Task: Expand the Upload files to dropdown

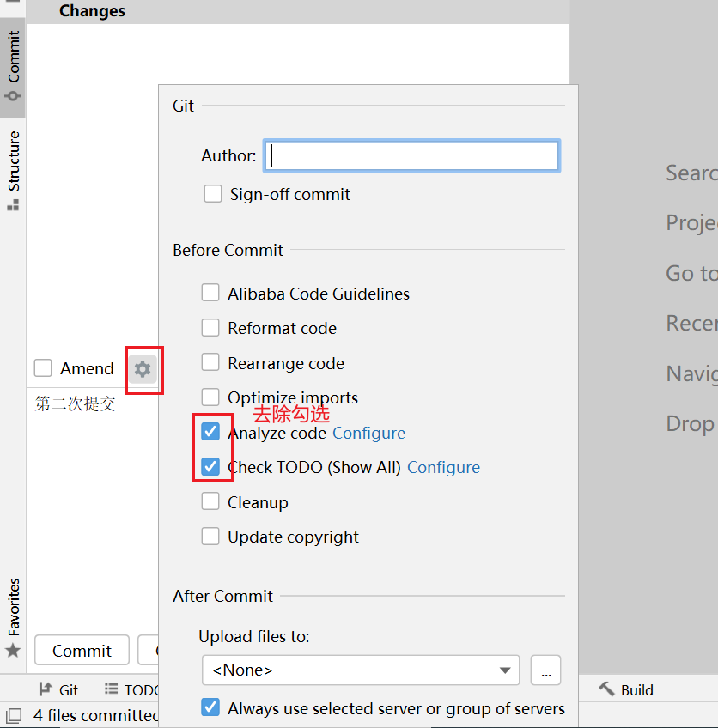Action: click(x=361, y=670)
